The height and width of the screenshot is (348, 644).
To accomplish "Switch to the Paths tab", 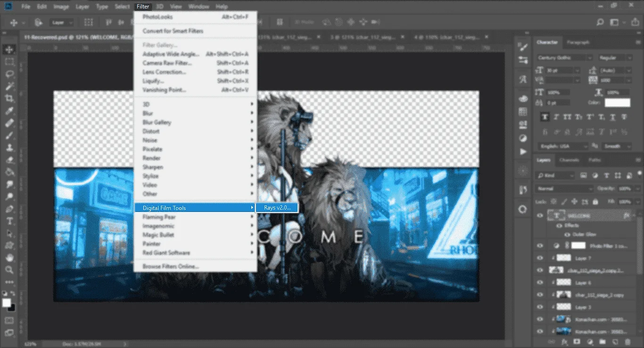I will (x=594, y=160).
